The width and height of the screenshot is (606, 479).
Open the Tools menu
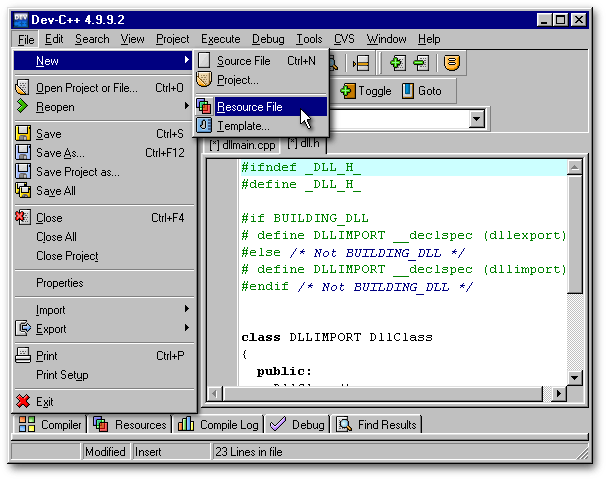coord(309,39)
